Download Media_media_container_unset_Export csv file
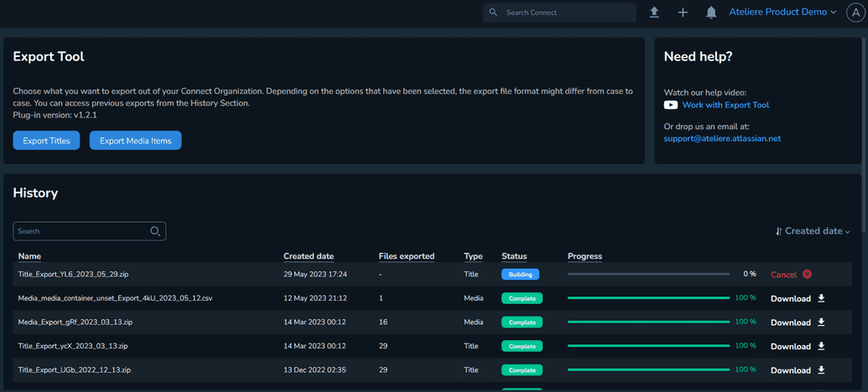Screen dimensions: 868x392 pyautogui.click(x=798, y=298)
